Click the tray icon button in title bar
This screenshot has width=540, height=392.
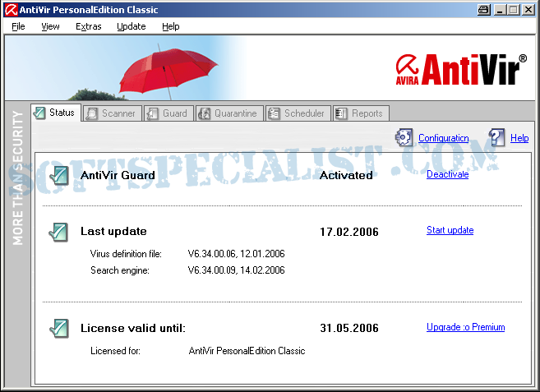coord(484,10)
